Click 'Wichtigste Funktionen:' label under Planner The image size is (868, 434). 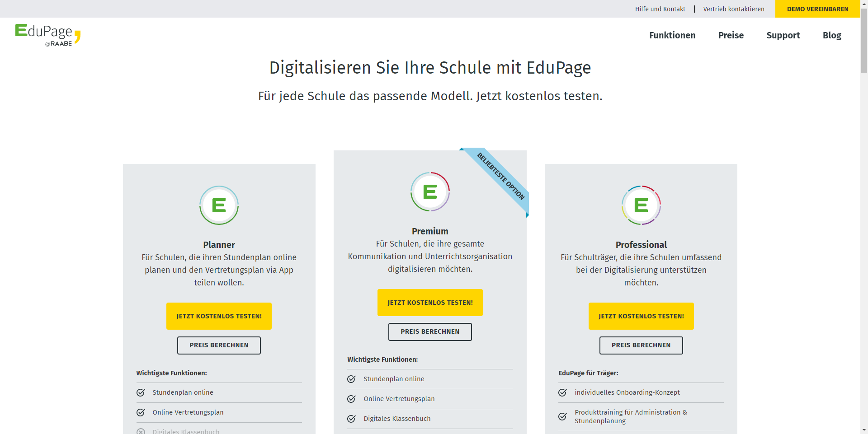(171, 373)
